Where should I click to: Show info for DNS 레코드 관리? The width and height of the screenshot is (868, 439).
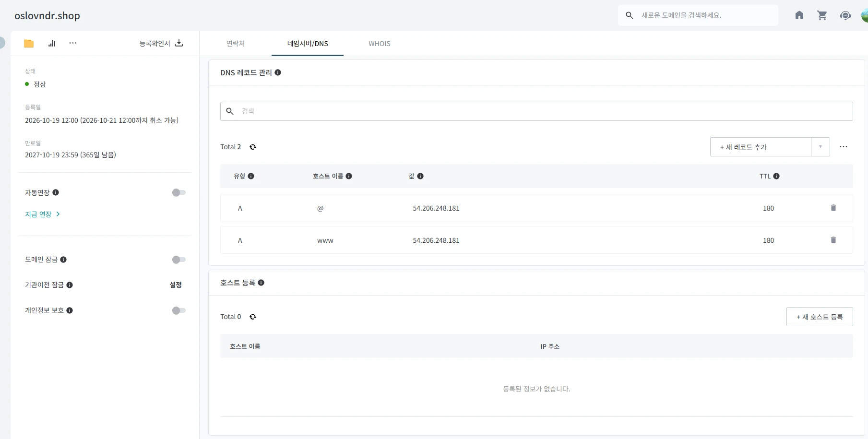[278, 72]
